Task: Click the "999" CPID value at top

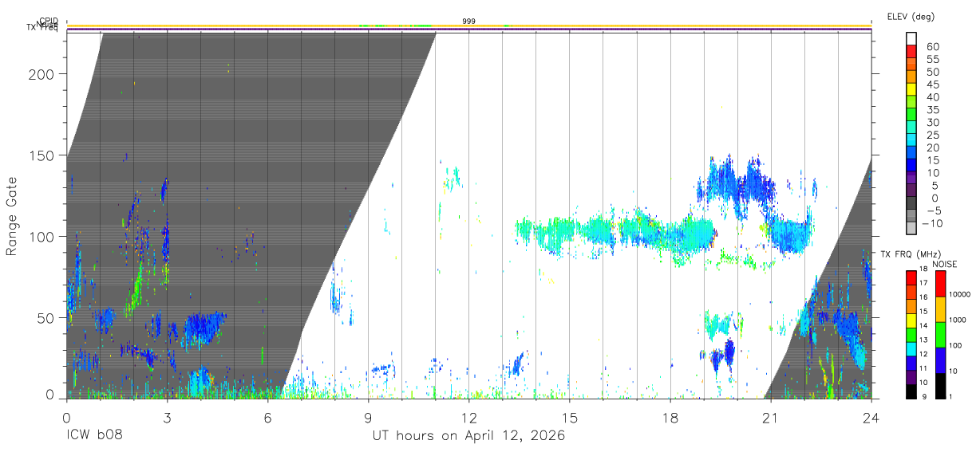Action: coord(468,21)
